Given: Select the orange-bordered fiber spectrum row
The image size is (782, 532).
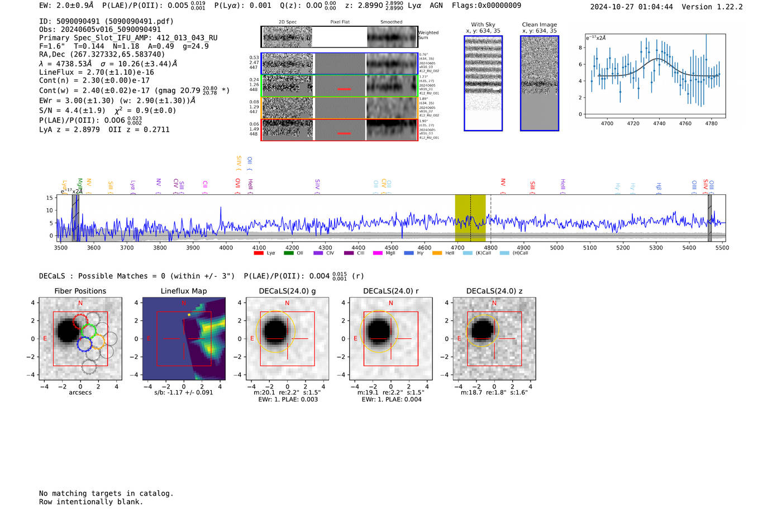Looking at the screenshot, I should [339, 108].
